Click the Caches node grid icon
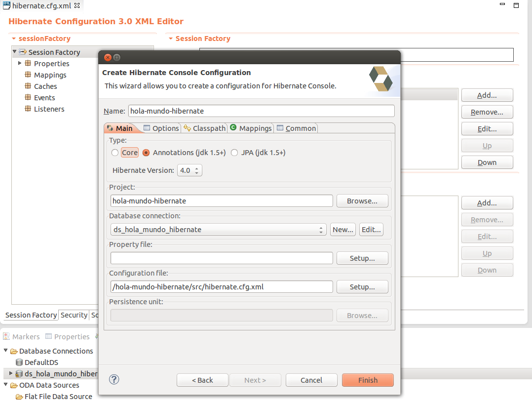 [x=28, y=86]
